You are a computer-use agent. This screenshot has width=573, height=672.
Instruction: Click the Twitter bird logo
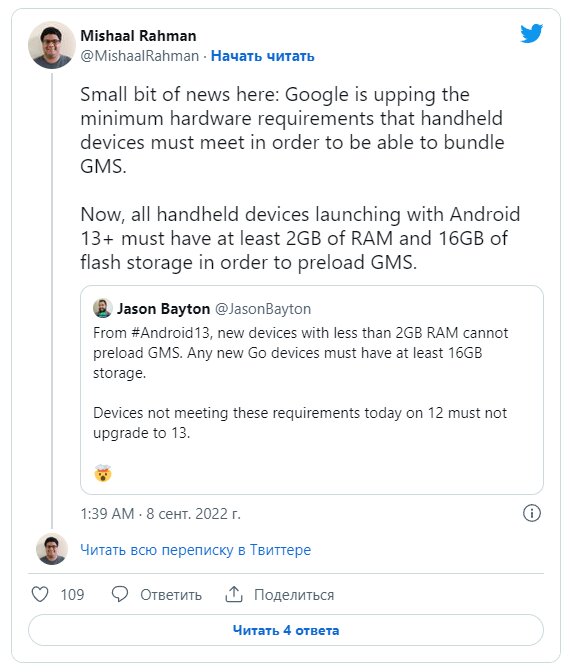(531, 33)
